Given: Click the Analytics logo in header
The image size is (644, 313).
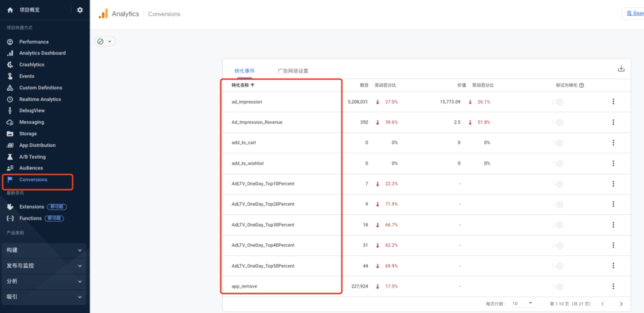Looking at the screenshot, I should point(103,14).
